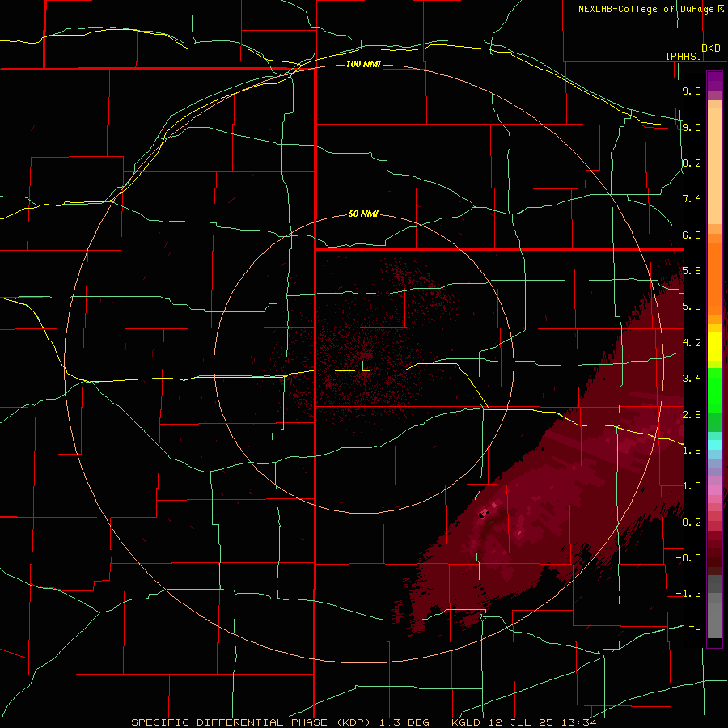This screenshot has width=728, height=728.
Task: Click the 100 NMI range ring label
Action: click(363, 64)
